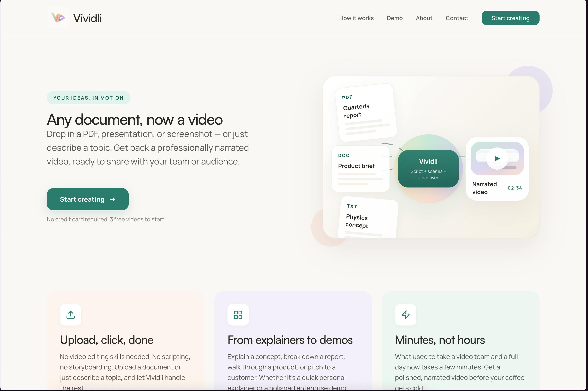Viewport: 588px width, 391px height.
Task: Click the What used to take description text
Action: click(459, 372)
